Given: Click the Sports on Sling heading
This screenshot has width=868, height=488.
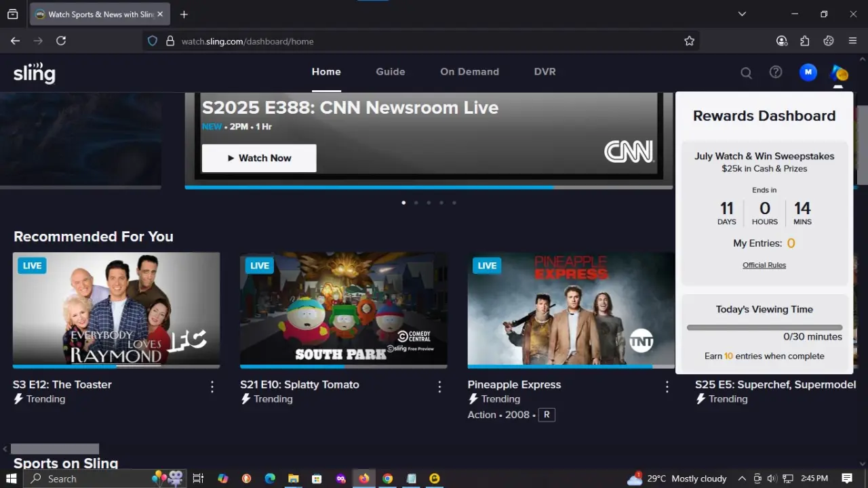Looking at the screenshot, I should coord(66,464).
